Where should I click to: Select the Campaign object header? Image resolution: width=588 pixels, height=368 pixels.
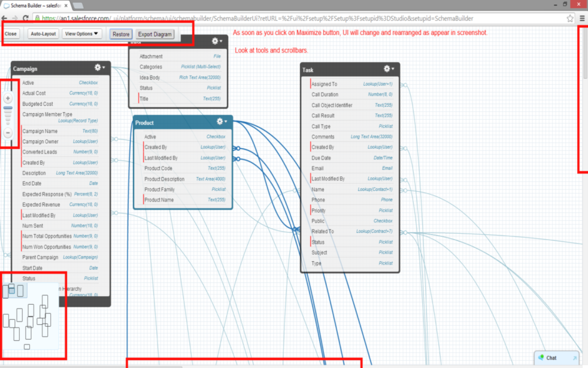point(60,68)
